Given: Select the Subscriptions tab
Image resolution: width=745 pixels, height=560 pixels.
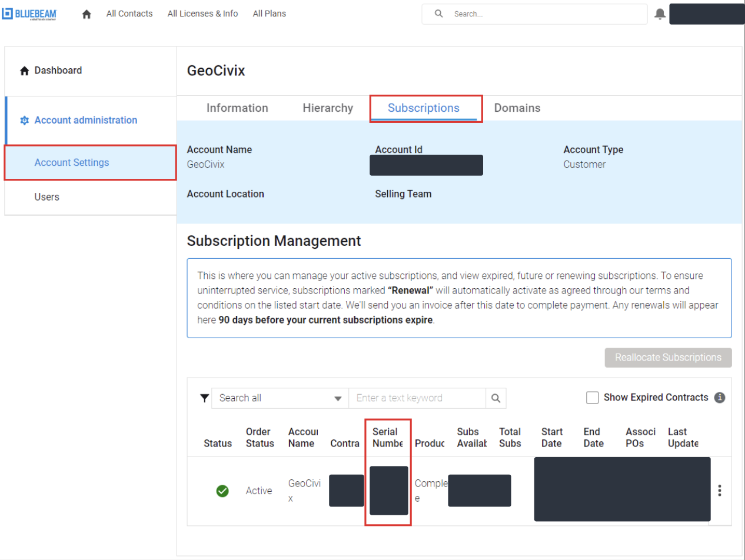Looking at the screenshot, I should coord(424,108).
